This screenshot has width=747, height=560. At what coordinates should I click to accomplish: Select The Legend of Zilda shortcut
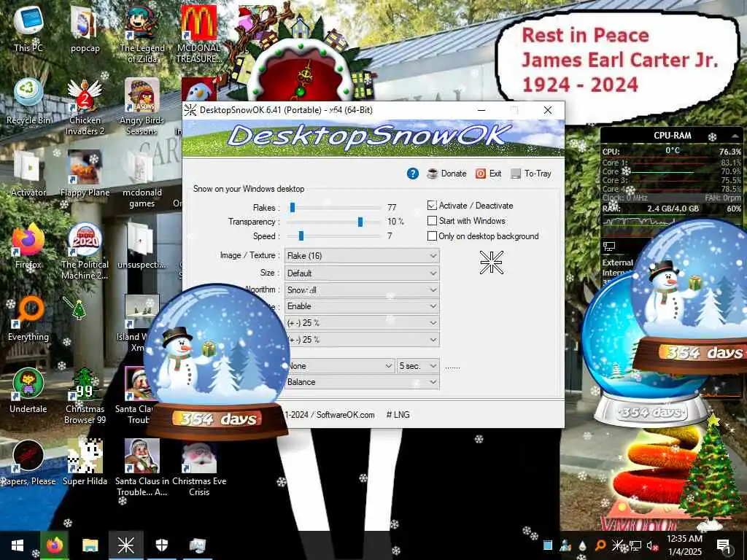(142, 34)
